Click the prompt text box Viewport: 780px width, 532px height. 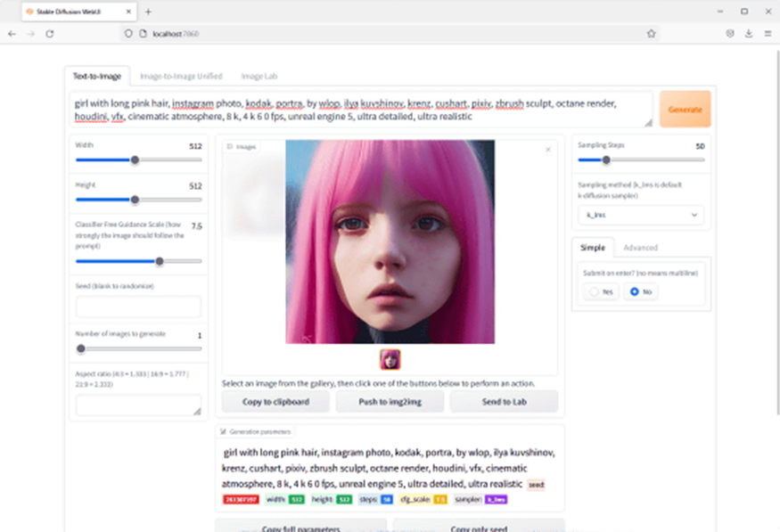click(361, 110)
